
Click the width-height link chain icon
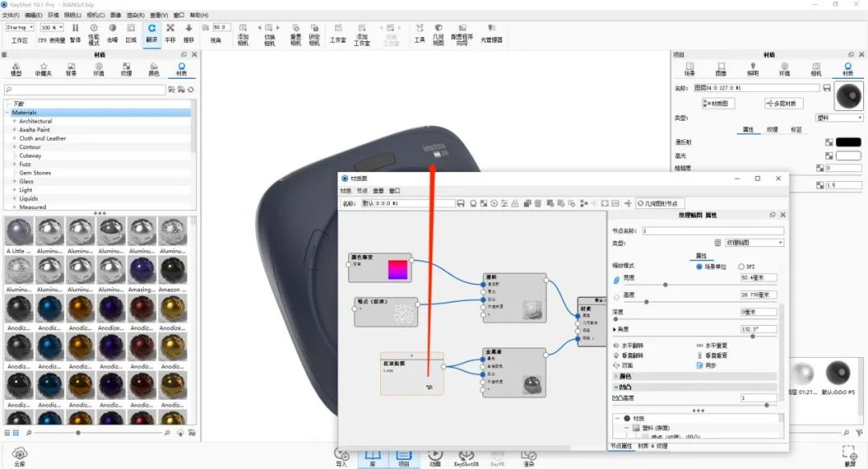point(616,281)
